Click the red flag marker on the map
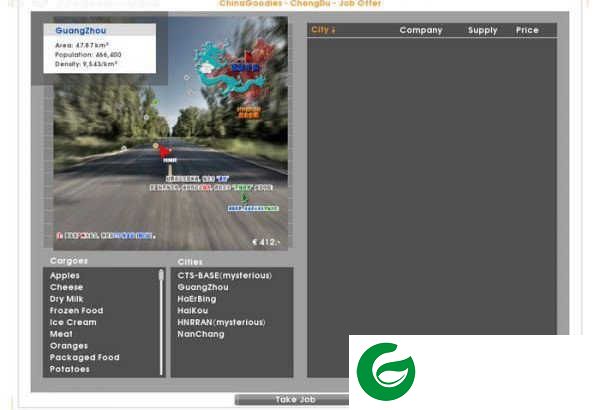 165,151
